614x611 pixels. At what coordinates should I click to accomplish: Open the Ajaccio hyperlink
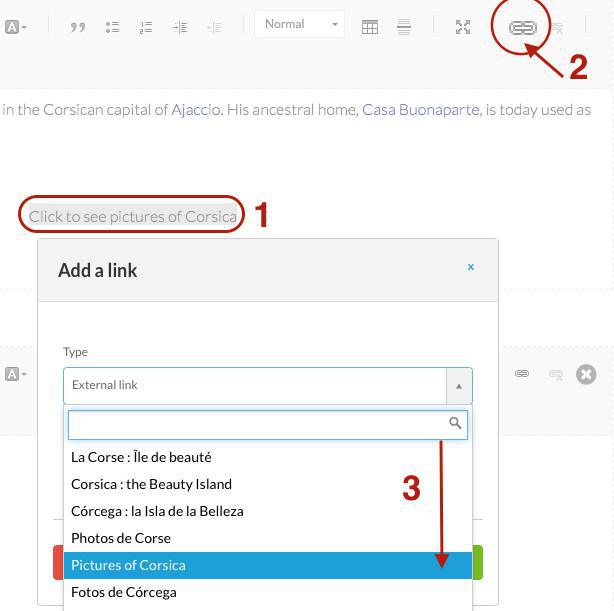[196, 110]
